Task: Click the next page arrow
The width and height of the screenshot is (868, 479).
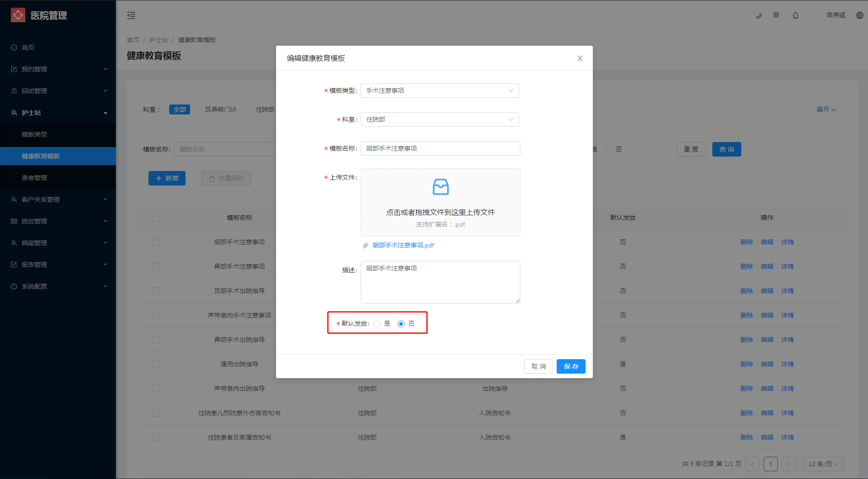Action: click(x=789, y=464)
